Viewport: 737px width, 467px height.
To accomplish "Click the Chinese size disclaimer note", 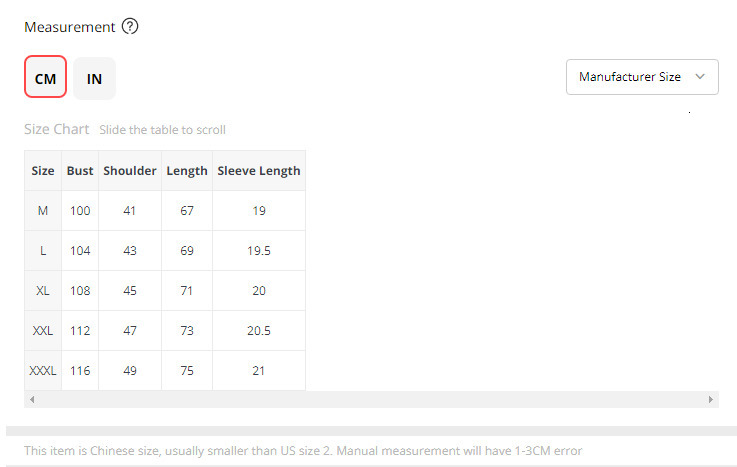I will tap(303, 451).
